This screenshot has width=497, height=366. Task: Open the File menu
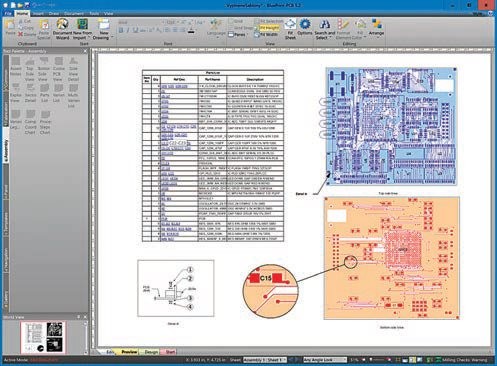pyautogui.click(x=8, y=14)
